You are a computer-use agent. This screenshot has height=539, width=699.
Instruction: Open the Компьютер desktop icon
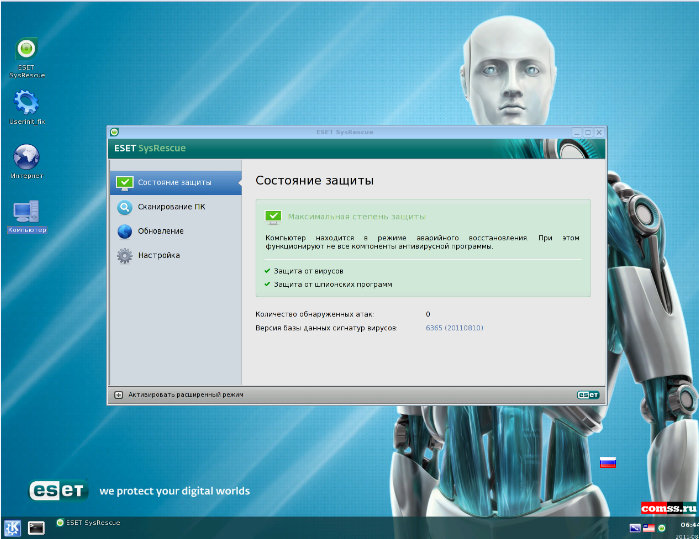click(26, 216)
